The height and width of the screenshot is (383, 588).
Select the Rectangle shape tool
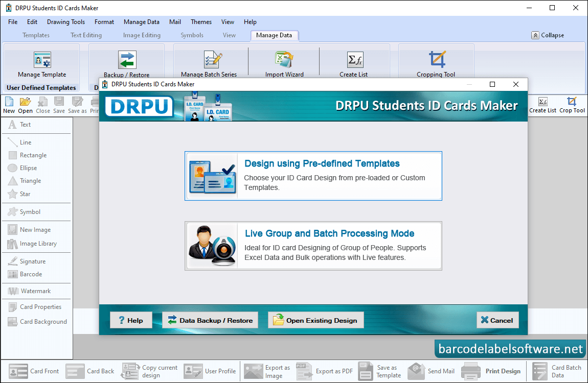point(28,155)
